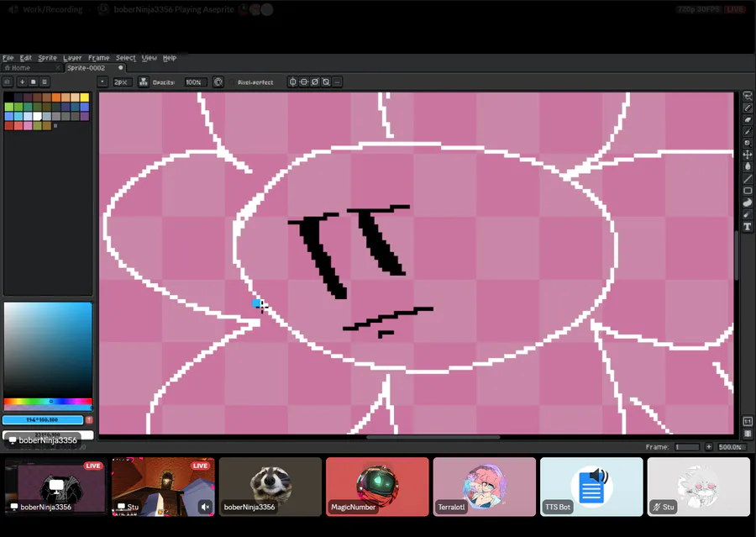
Task: Pick the white palette swatch
Action: pyautogui.click(x=37, y=116)
